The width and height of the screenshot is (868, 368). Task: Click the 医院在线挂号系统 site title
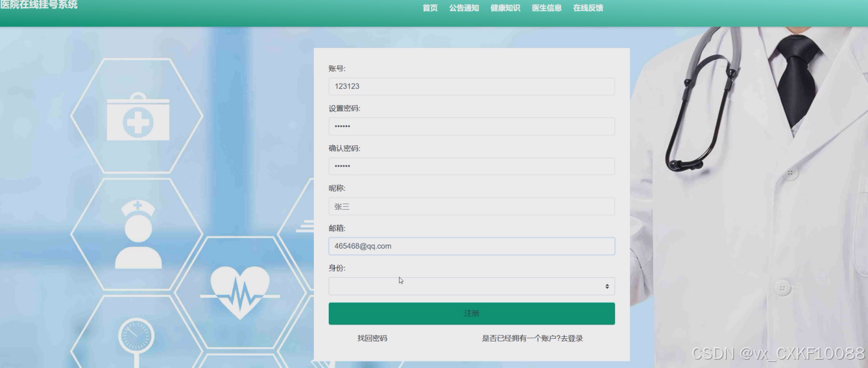(x=39, y=5)
